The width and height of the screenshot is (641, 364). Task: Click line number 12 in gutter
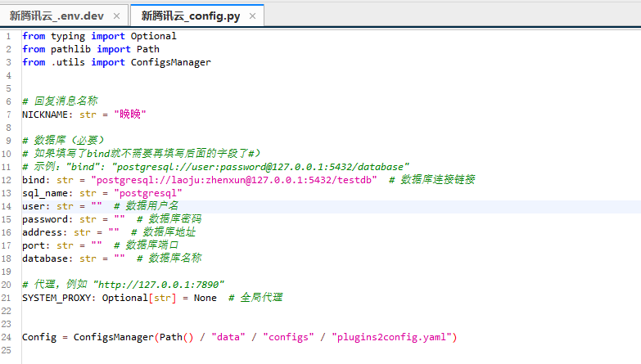[6, 180]
